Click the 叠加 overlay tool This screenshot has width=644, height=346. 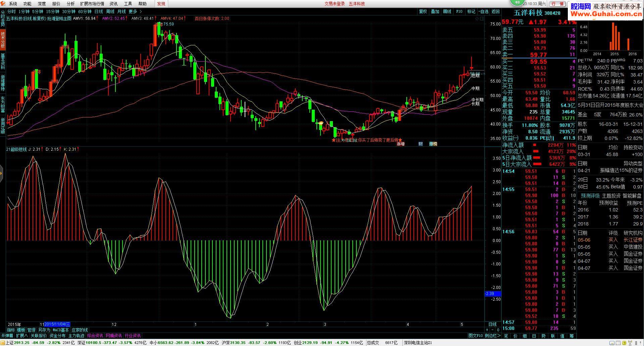(x=435, y=11)
